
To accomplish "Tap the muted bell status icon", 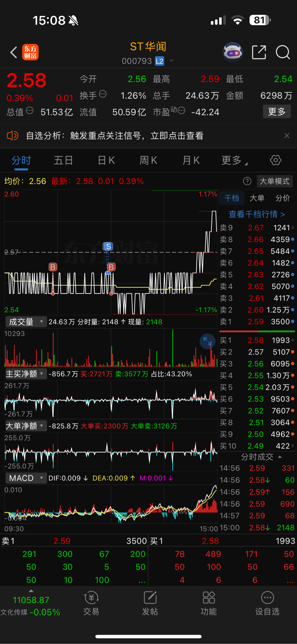I will tap(73, 20).
